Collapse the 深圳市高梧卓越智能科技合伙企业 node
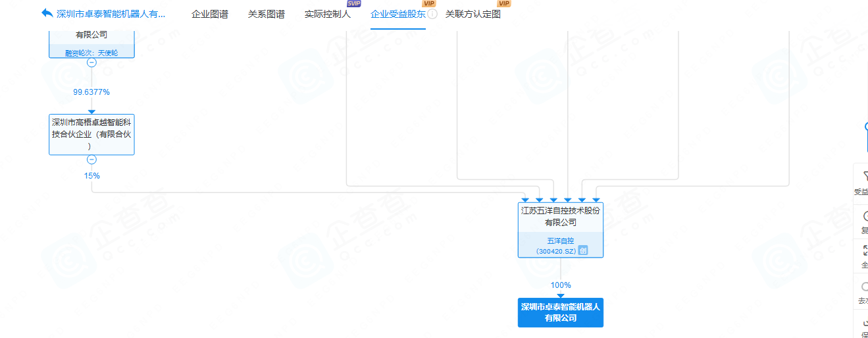868x338 pixels. (x=91, y=159)
